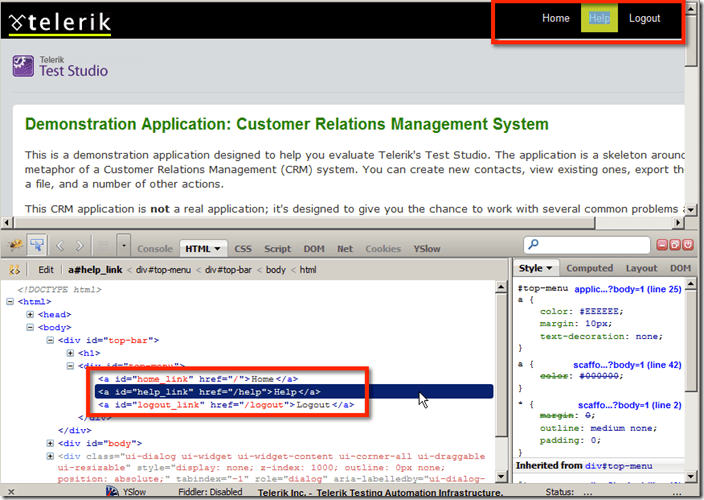Click the Firebug search input field
This screenshot has width=704, height=500.
[592, 245]
